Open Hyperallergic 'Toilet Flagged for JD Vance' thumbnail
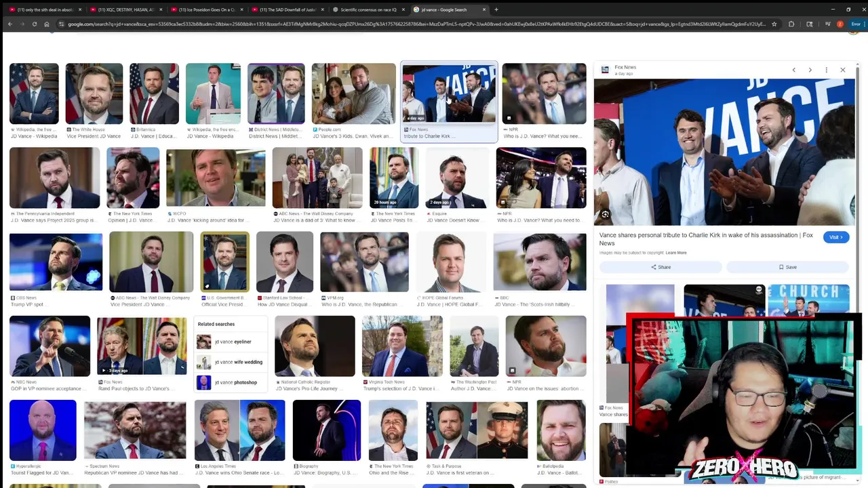This screenshot has height=488, width=868. (43, 430)
